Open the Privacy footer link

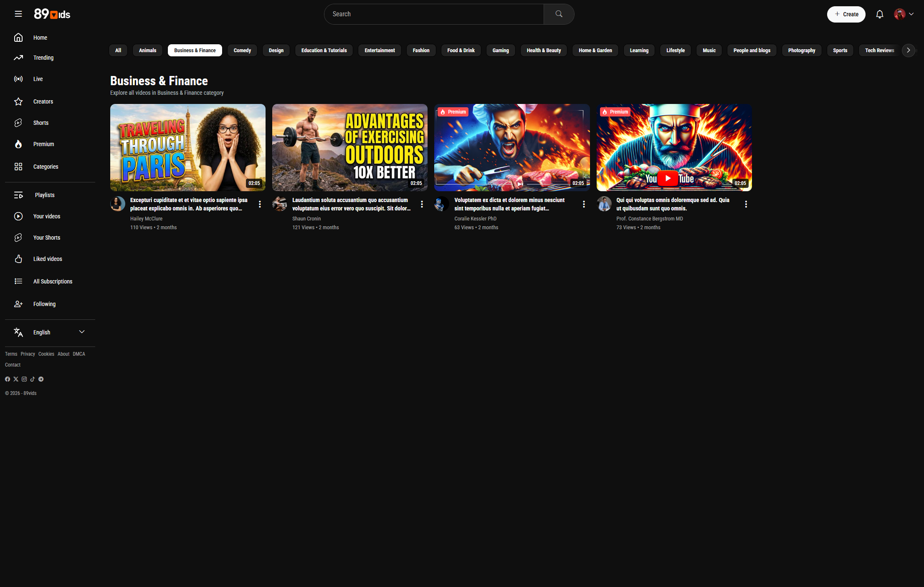point(28,354)
